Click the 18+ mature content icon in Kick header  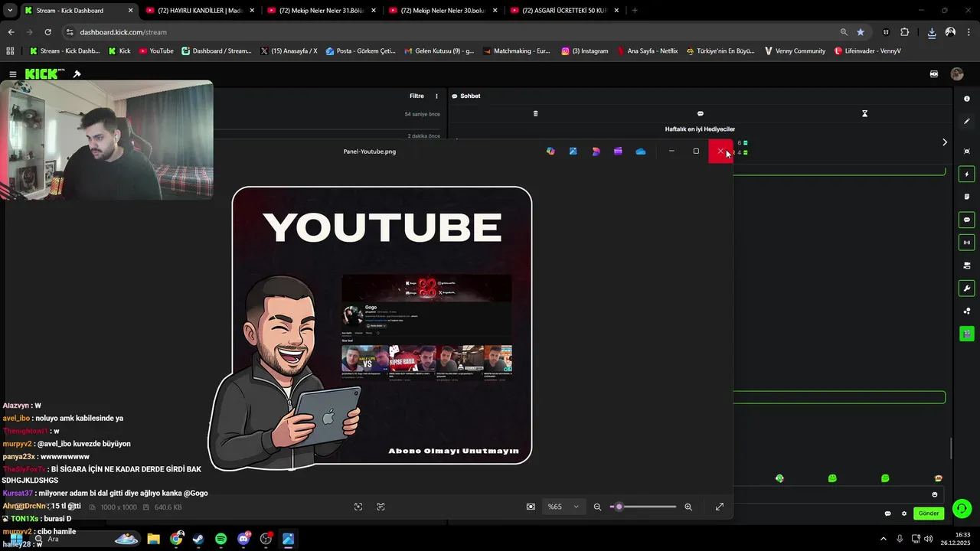(x=934, y=74)
